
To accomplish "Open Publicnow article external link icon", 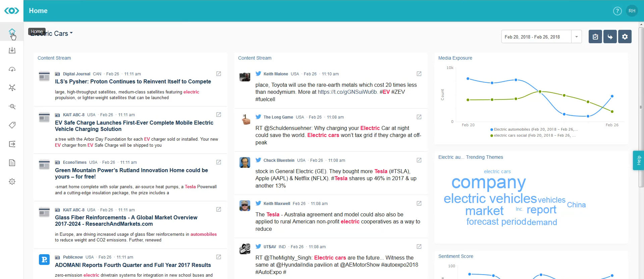I will (219, 257).
